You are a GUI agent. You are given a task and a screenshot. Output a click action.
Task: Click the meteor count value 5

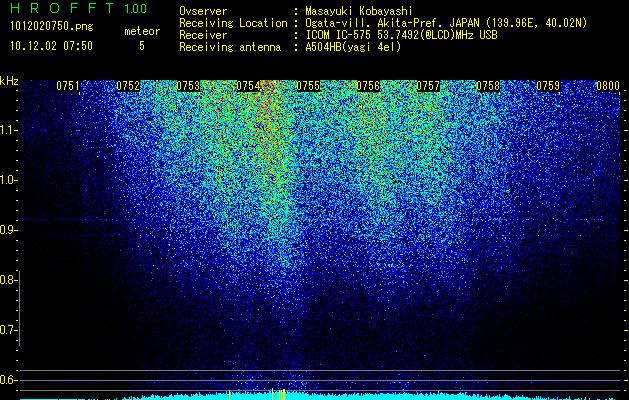142,46
